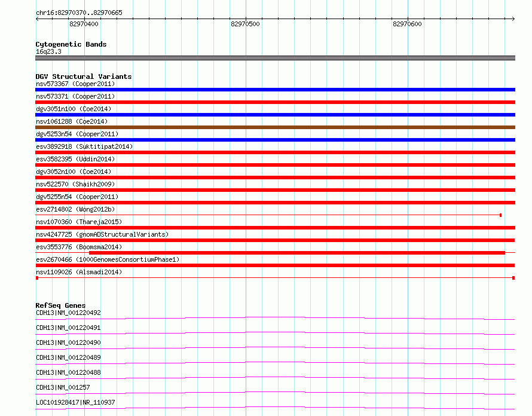Viewport: 532px width, 416px height.
Task: Click the blue bar under nsv573367
Action: pos(275,90)
